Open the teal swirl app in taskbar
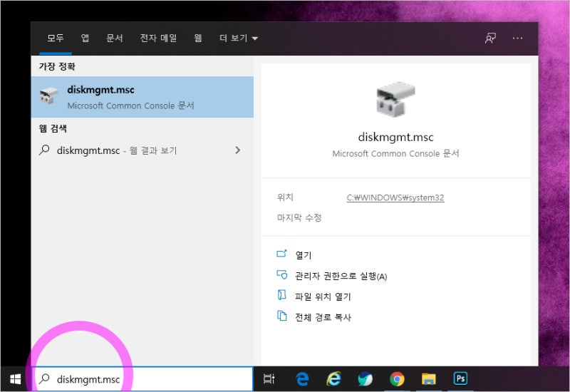Viewport: 570px width, 392px height. click(365, 379)
